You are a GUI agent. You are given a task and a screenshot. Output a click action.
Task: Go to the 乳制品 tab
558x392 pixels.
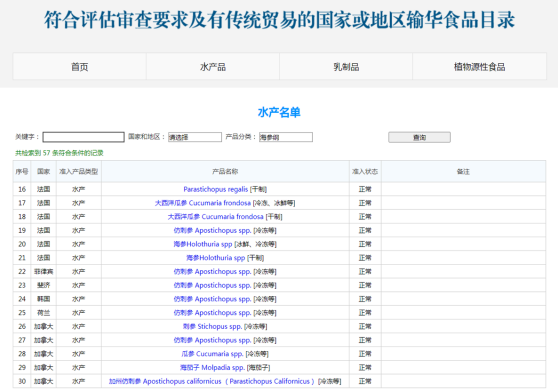point(346,67)
